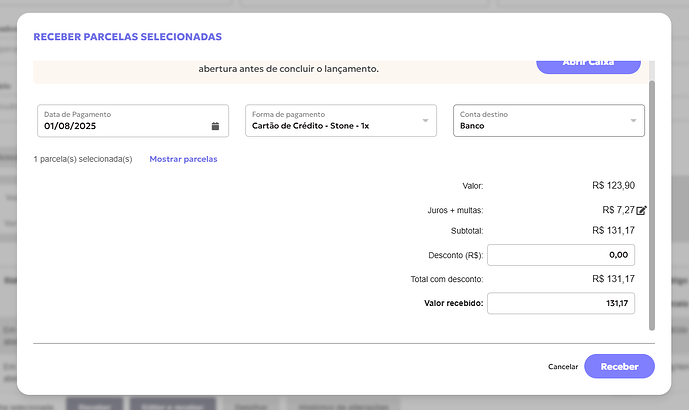Click the 01/08/2025 payment date field

(x=120, y=127)
